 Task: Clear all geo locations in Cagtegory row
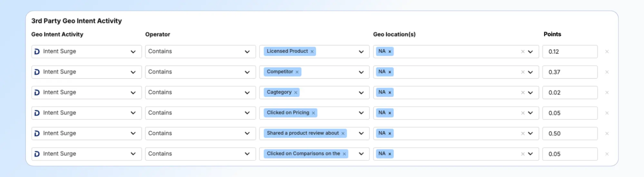(x=523, y=93)
